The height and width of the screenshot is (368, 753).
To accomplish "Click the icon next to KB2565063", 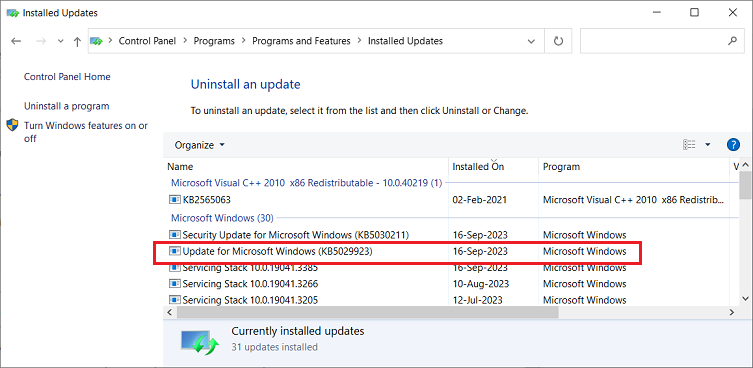I will 175,200.
